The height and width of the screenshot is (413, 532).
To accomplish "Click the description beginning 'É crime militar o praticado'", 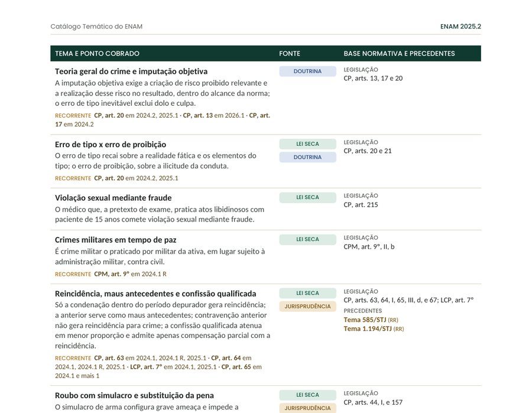I will tap(160, 256).
